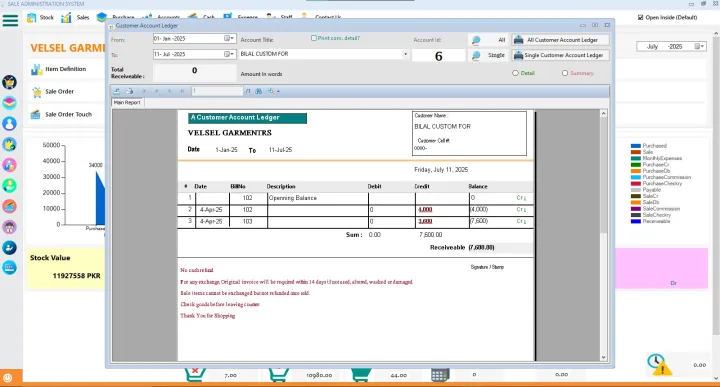This screenshot has width=720, height=387.
Task: Click the pink layered stack sidebar icon
Action: tap(9, 103)
